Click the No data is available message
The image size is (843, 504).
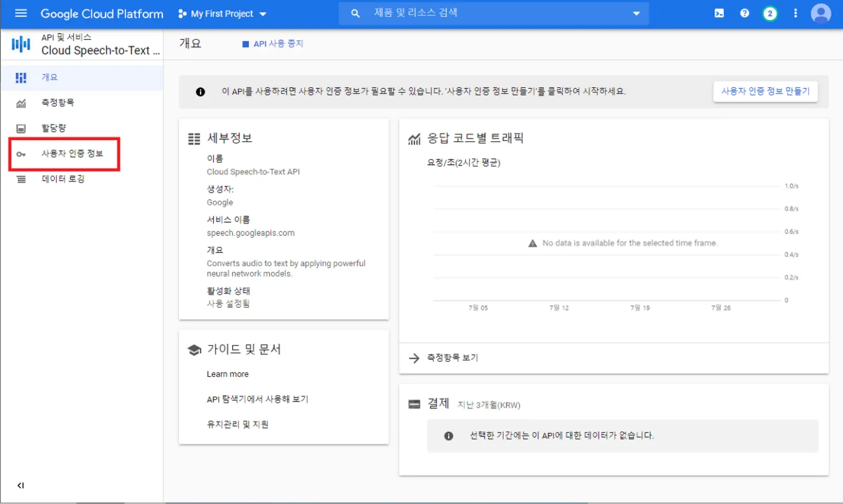[x=630, y=243]
